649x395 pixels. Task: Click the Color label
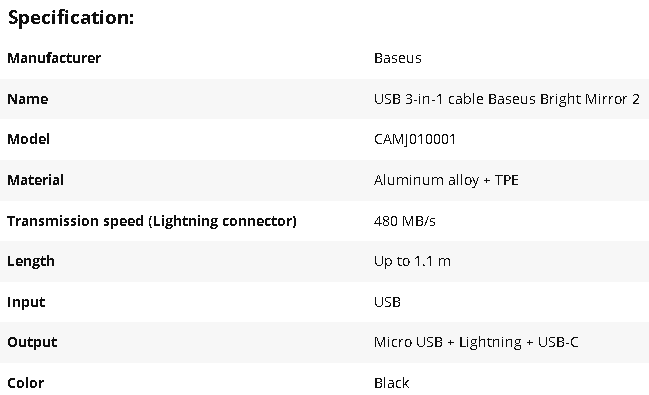click(26, 383)
